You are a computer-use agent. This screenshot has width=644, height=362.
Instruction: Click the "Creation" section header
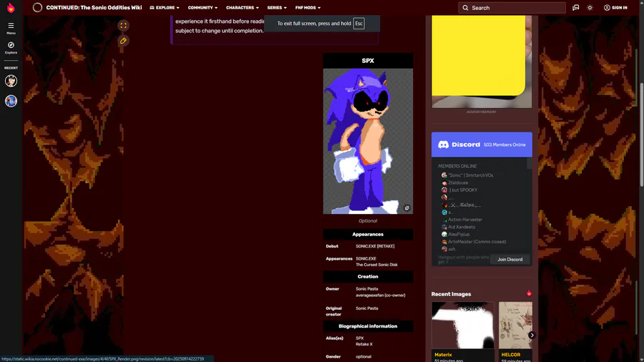tap(368, 277)
